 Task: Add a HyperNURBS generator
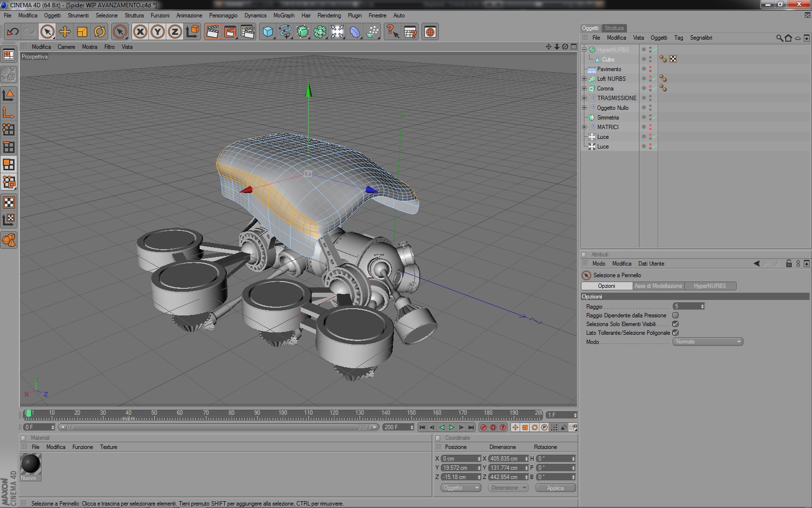[x=303, y=32]
